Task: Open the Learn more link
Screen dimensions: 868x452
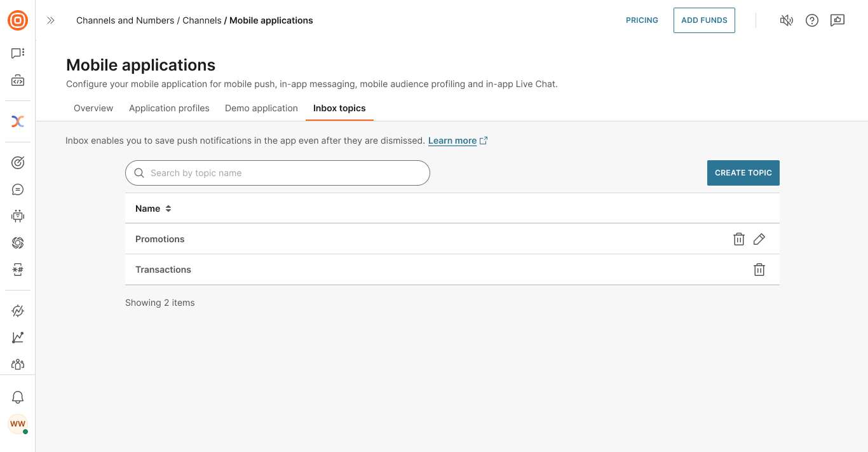Action: [x=452, y=140]
